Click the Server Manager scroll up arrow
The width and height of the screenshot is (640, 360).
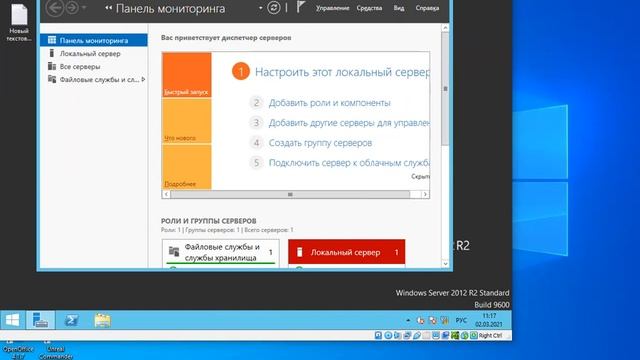tap(445, 28)
